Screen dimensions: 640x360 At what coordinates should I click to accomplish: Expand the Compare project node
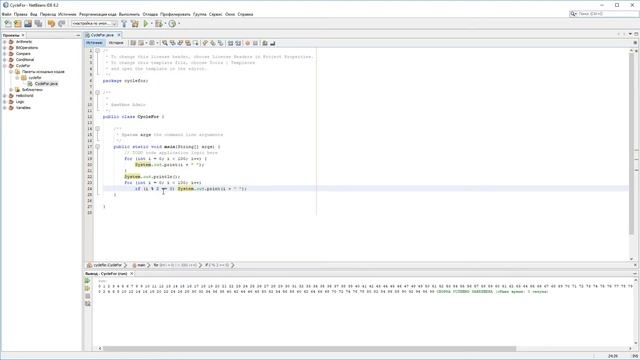[5, 53]
